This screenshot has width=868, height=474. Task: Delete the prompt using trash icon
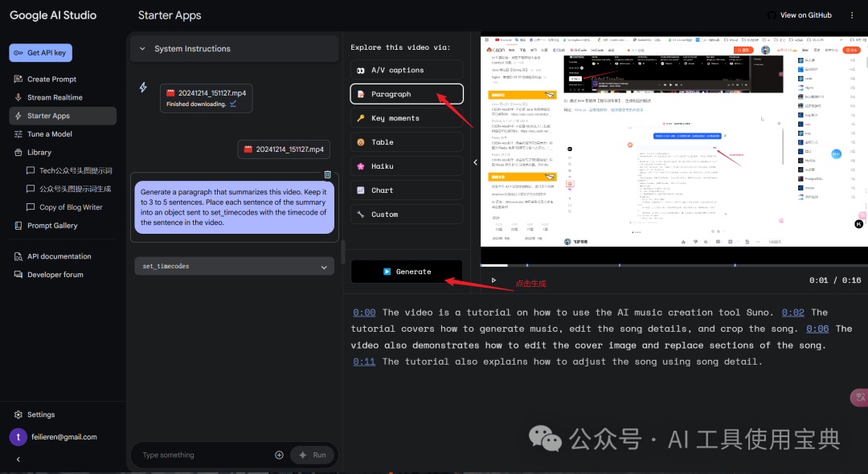point(328,174)
